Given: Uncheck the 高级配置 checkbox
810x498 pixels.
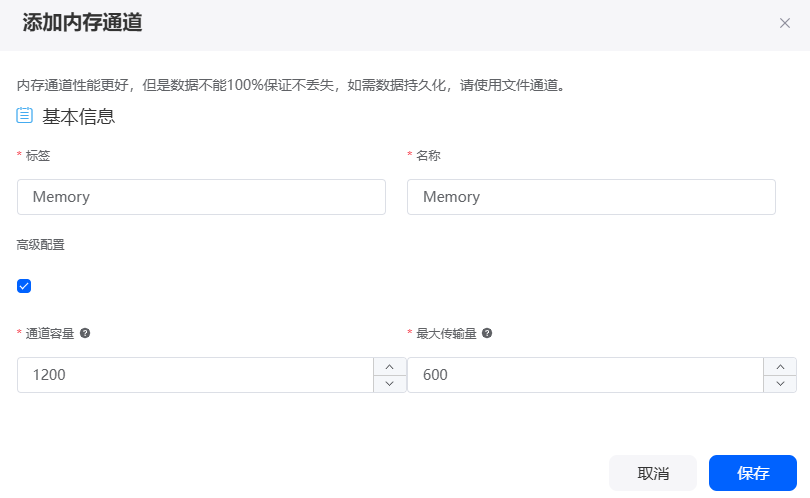Looking at the screenshot, I should pyautogui.click(x=24, y=286).
